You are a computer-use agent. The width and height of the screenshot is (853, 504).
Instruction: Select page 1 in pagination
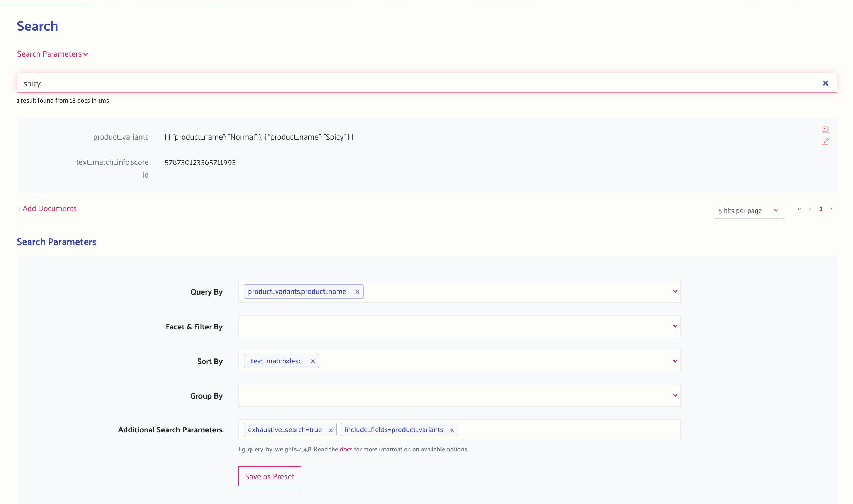coord(821,209)
